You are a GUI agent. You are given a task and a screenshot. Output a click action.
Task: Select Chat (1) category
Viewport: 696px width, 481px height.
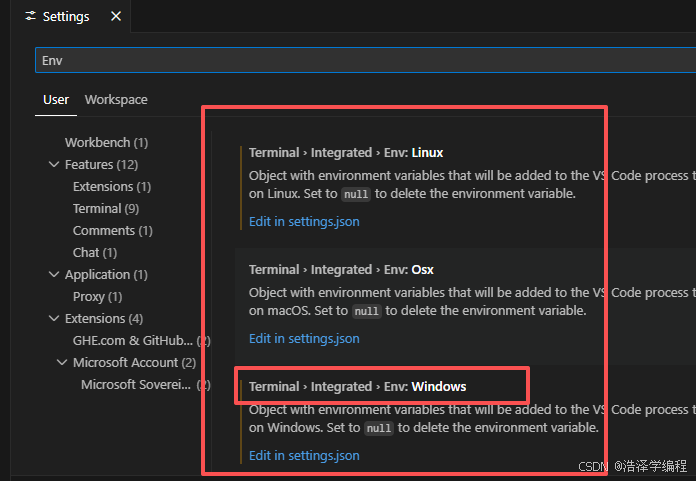95,253
